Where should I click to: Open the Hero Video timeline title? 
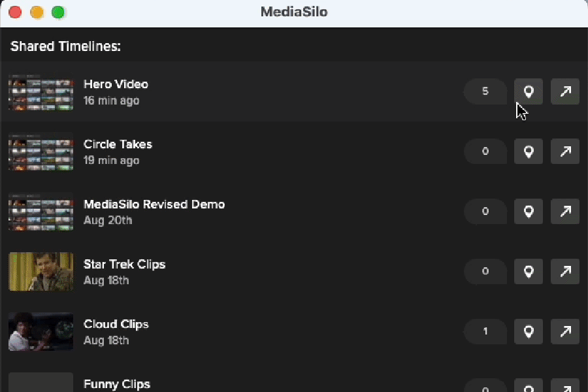click(116, 84)
